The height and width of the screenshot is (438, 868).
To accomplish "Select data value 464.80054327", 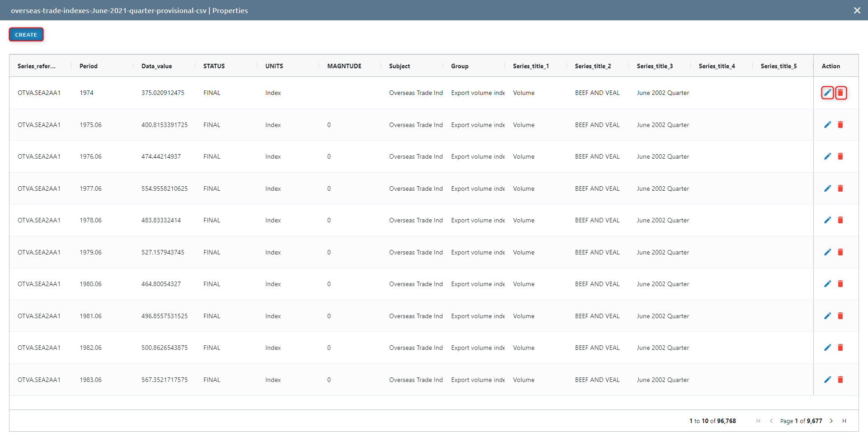I will pyautogui.click(x=161, y=284).
